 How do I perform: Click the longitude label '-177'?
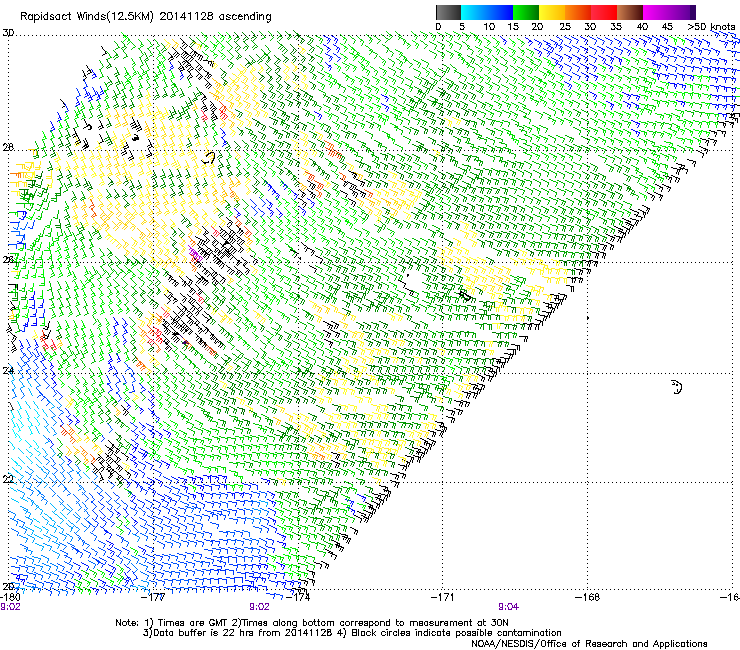[153, 597]
